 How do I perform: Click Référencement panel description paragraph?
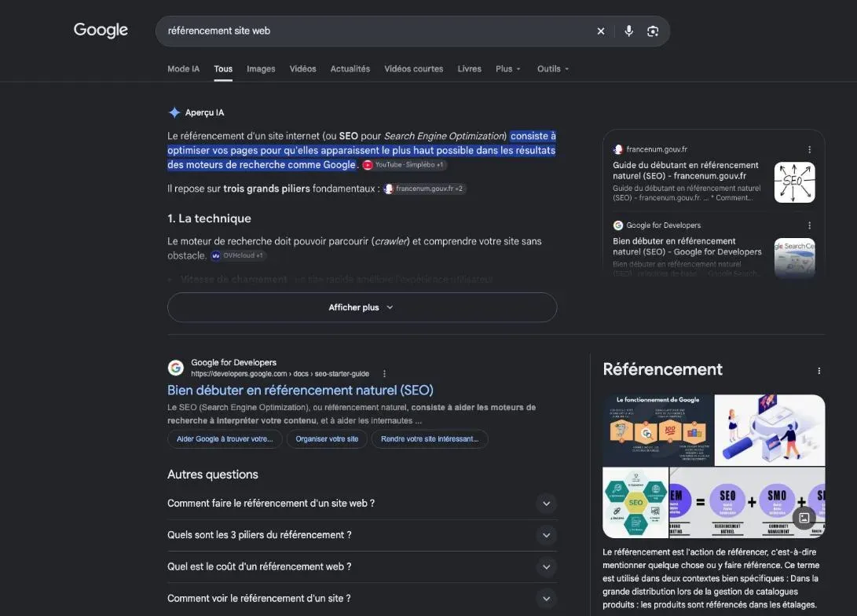[x=711, y=578]
